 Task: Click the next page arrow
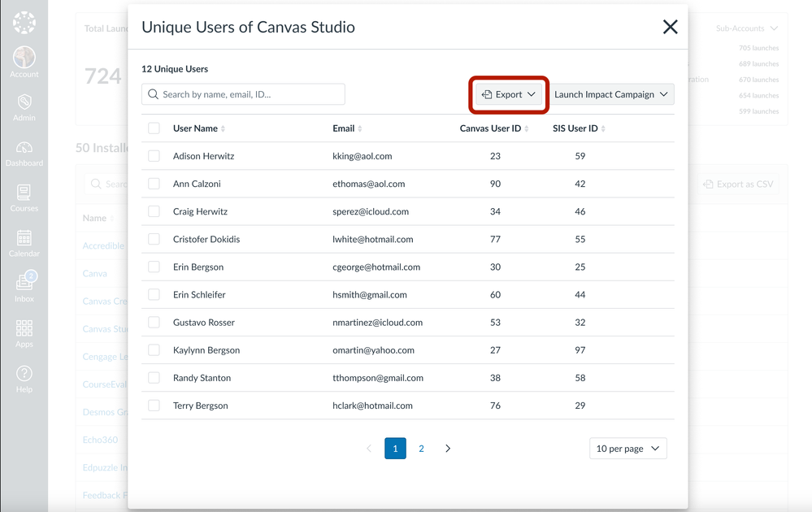pos(448,449)
